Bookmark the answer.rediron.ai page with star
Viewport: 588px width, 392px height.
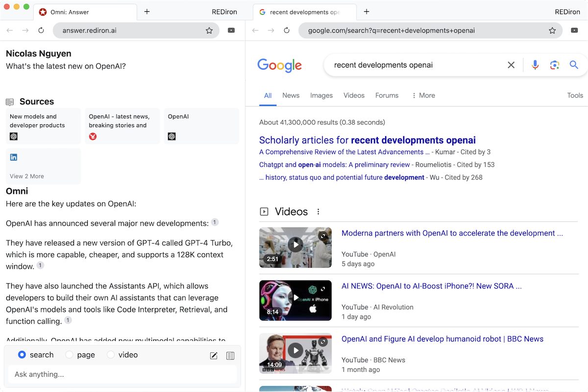click(x=209, y=30)
